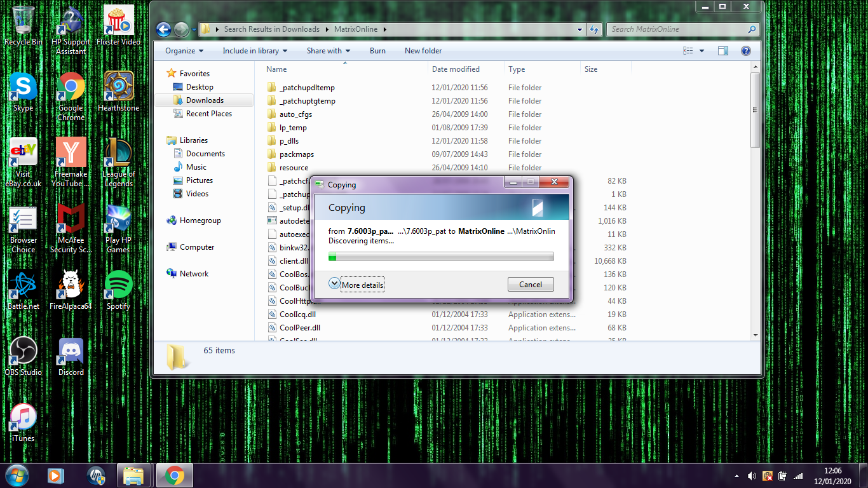Image resolution: width=868 pixels, height=488 pixels.
Task: Click the copy progress bar
Action: tap(440, 257)
